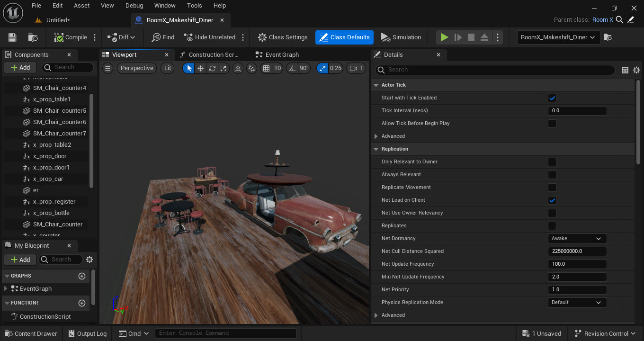644x341 pixels.
Task: Select x_prop_car component
Action: click(48, 179)
